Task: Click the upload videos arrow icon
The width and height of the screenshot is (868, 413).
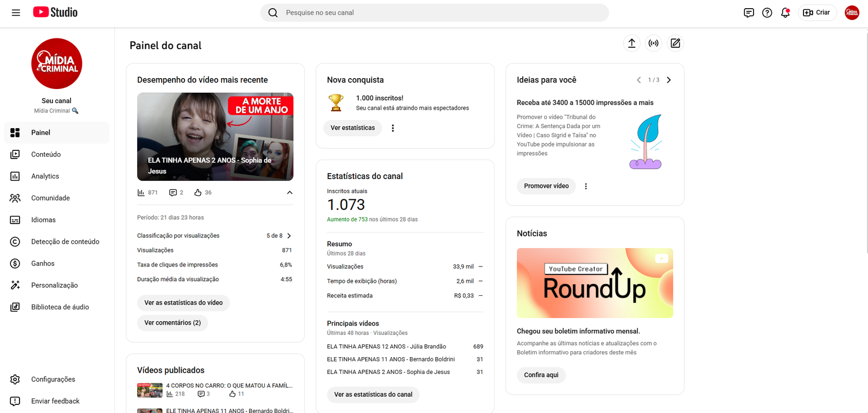Action: click(631, 43)
